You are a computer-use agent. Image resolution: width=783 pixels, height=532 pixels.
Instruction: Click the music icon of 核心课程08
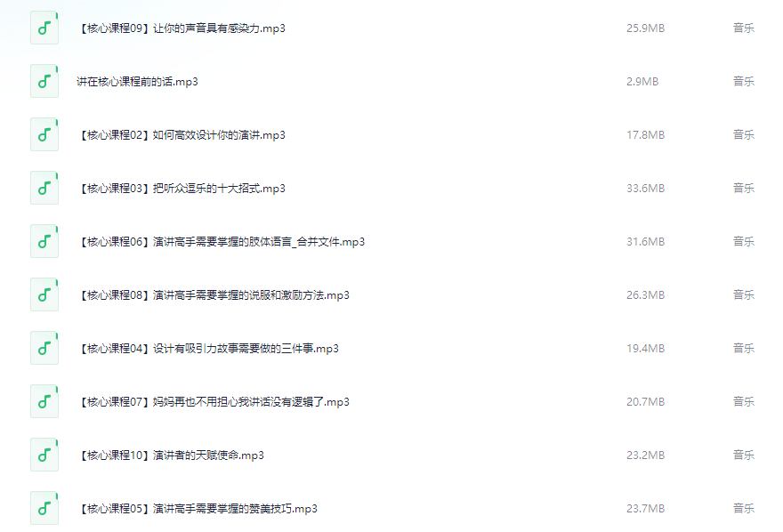(44, 295)
